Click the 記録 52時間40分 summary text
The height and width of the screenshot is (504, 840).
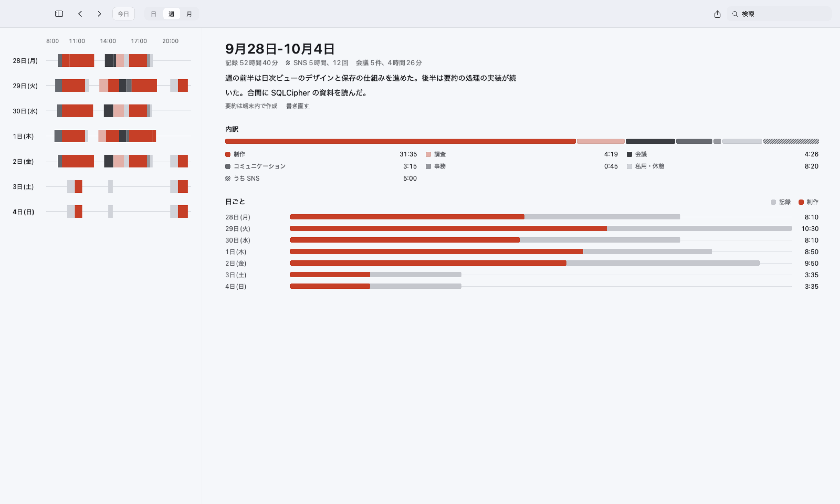(251, 63)
